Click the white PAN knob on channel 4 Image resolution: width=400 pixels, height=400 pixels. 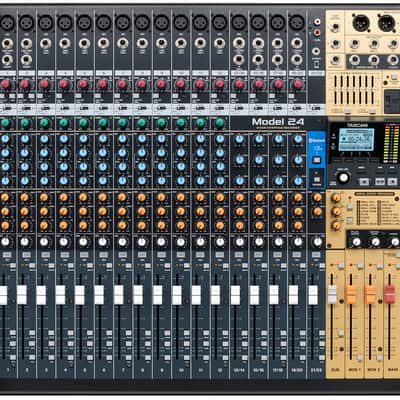64,242
